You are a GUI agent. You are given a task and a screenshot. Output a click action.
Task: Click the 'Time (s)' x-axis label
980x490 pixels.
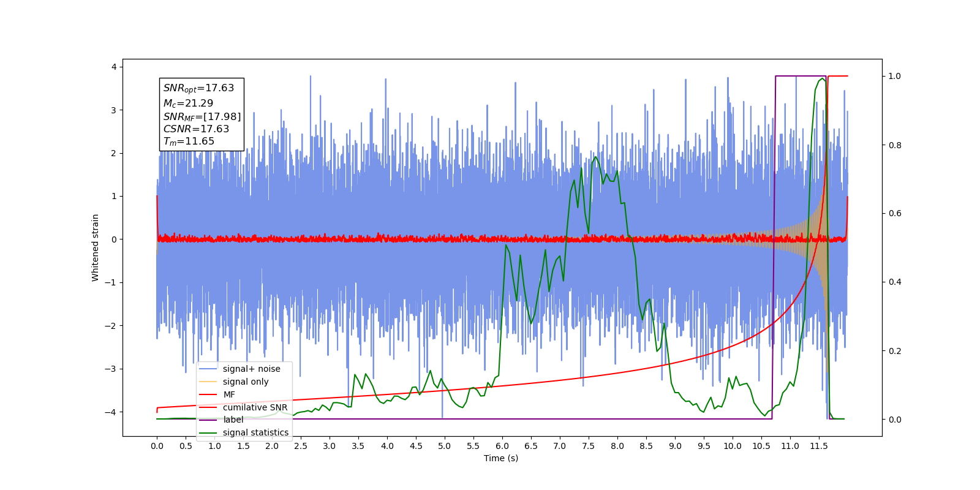(501, 458)
